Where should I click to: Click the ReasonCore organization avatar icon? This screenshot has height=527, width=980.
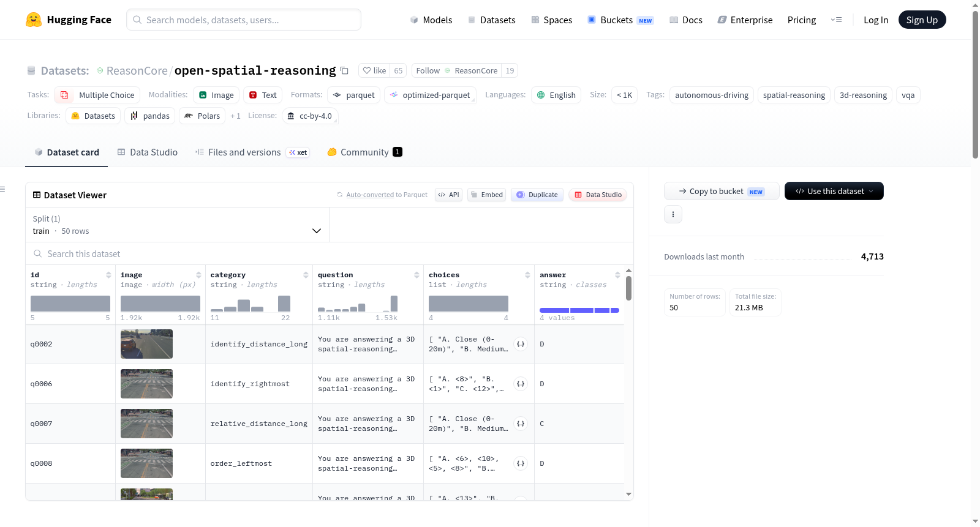click(100, 70)
